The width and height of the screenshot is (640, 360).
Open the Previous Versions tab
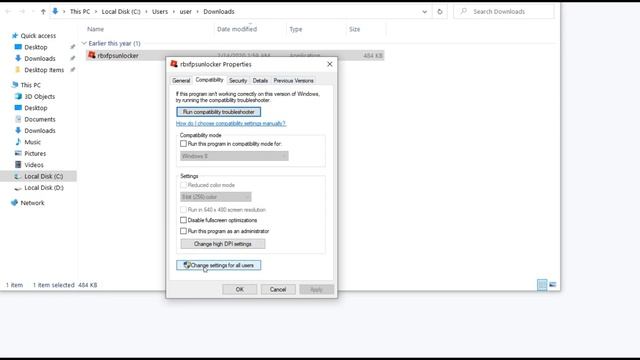(x=293, y=80)
